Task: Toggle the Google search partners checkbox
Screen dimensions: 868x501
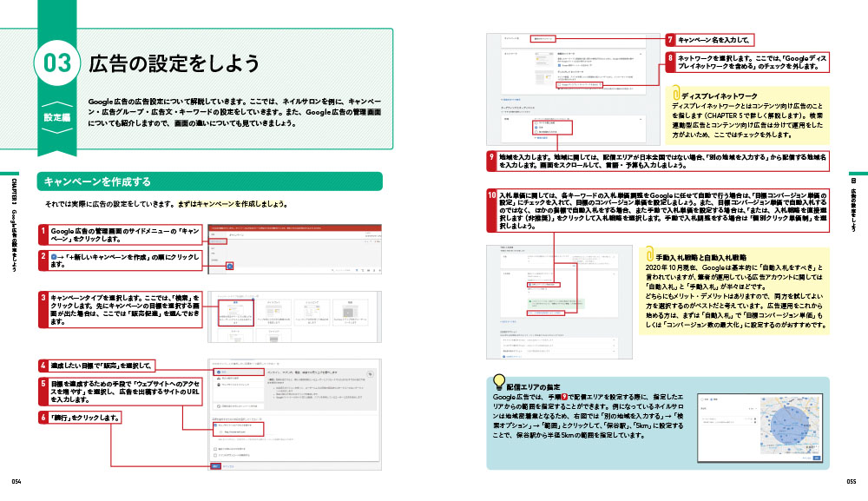Action: tap(559, 65)
